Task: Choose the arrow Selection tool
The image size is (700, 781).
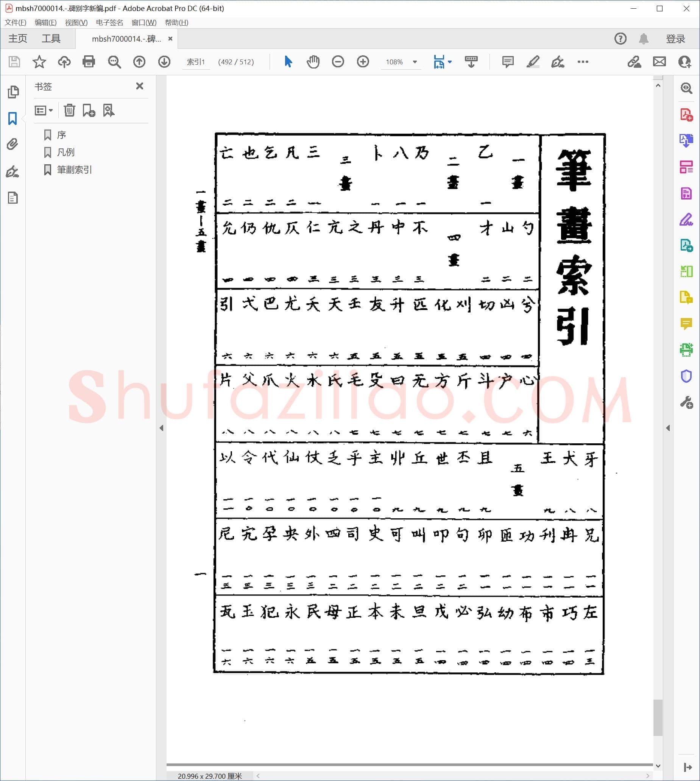Action: [x=288, y=62]
